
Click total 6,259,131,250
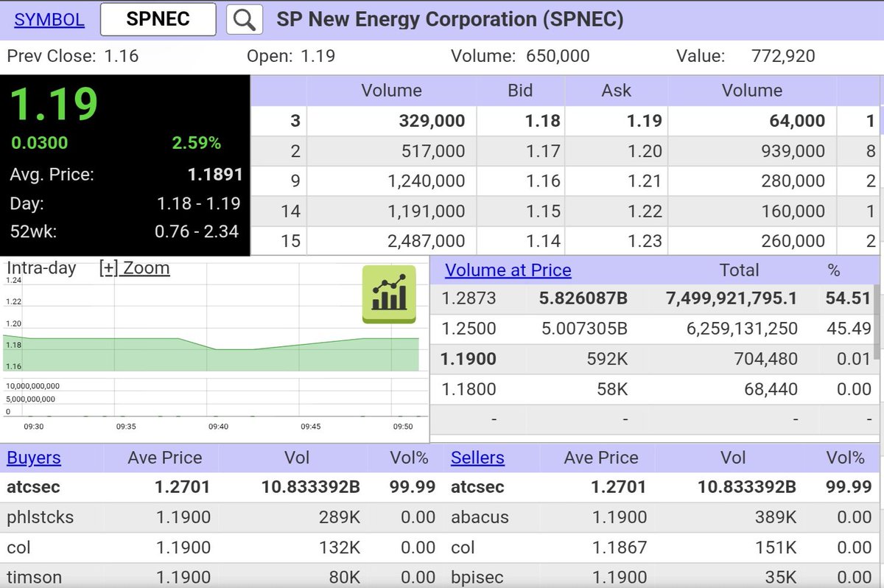[x=742, y=329]
